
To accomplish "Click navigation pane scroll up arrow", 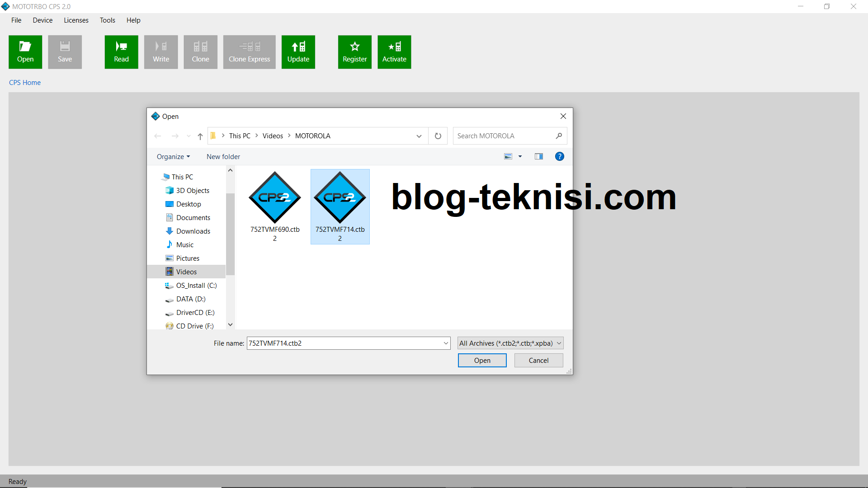I will pos(230,170).
